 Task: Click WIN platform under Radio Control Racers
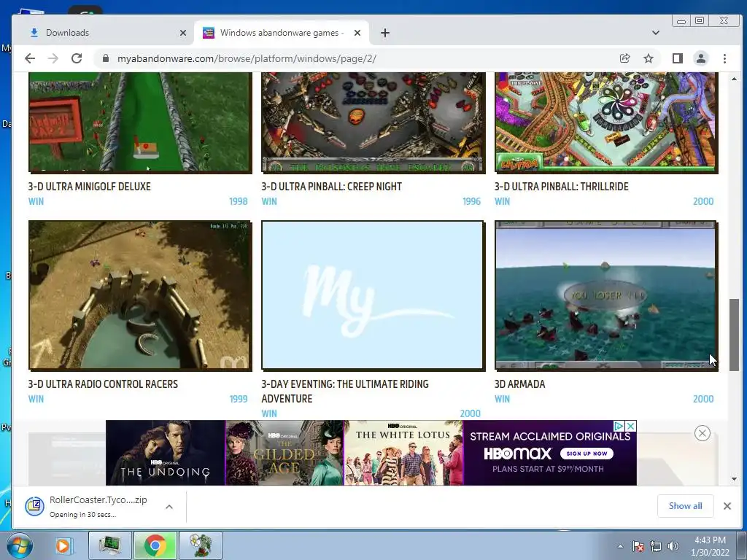36,399
